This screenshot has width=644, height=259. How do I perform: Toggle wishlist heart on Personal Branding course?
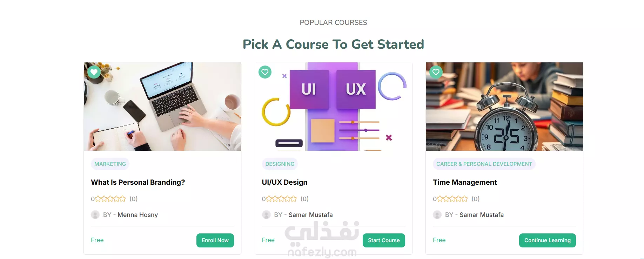click(94, 72)
